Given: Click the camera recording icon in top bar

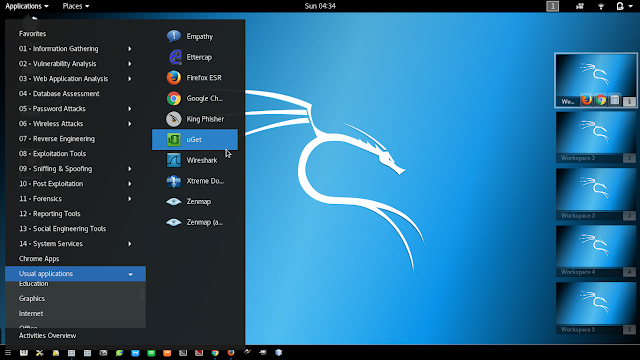Looking at the screenshot, I should click(x=580, y=6).
